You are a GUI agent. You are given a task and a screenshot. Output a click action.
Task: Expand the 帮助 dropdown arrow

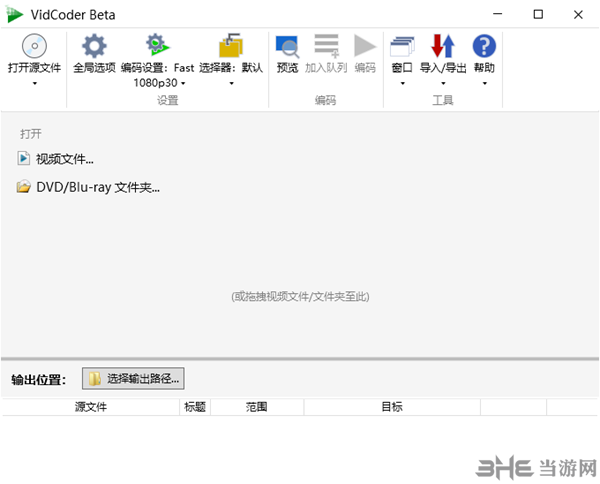click(x=485, y=83)
